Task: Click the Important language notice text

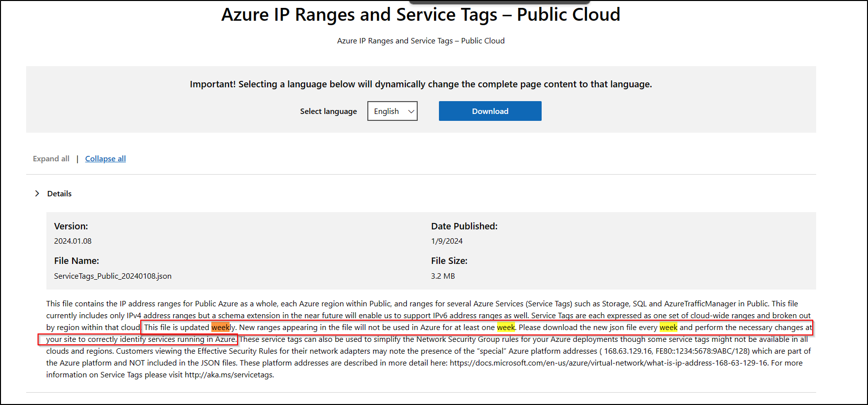Action: [x=421, y=84]
